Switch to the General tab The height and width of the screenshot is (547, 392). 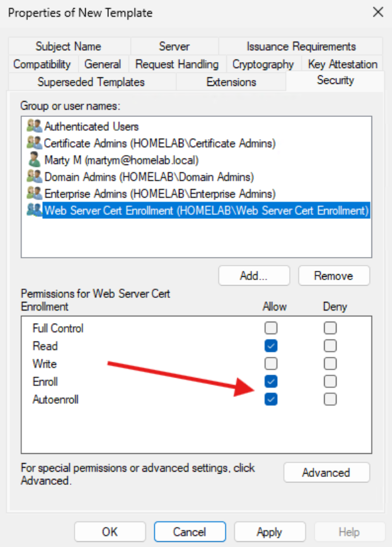(x=102, y=64)
